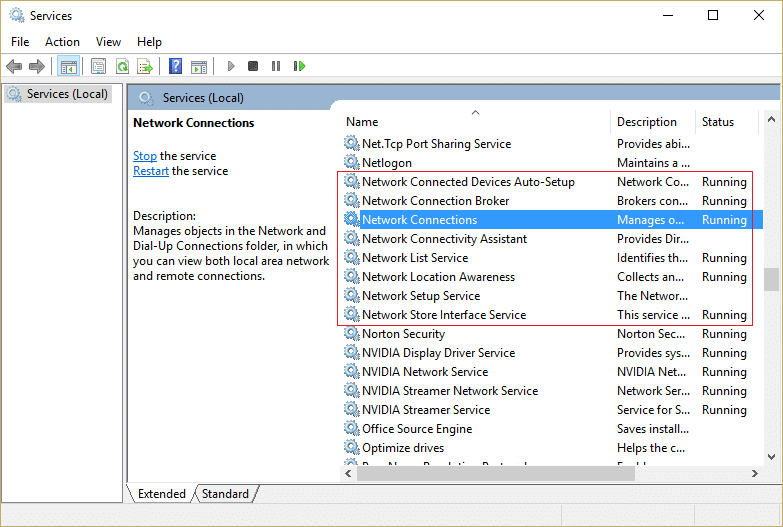The image size is (783, 527).
Task: Open the View menu
Action: pyautogui.click(x=108, y=42)
